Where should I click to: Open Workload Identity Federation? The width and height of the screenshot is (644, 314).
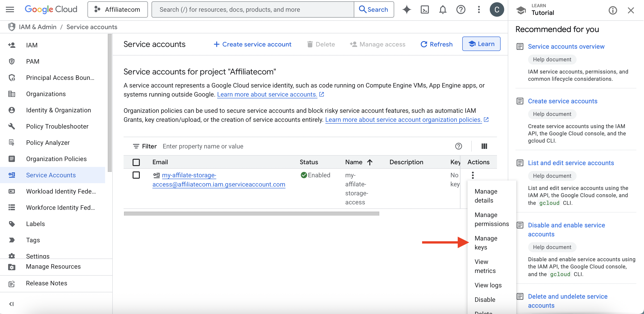[x=53, y=191]
